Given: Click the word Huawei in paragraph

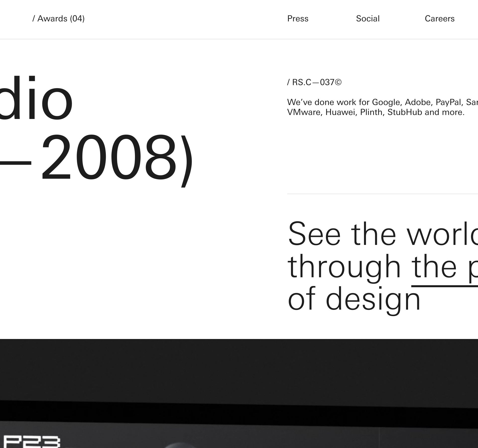Looking at the screenshot, I should [x=340, y=112].
